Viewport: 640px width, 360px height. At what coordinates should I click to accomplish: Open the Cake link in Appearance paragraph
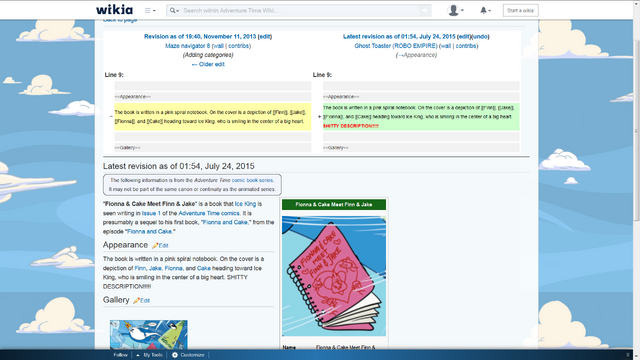[204, 268]
